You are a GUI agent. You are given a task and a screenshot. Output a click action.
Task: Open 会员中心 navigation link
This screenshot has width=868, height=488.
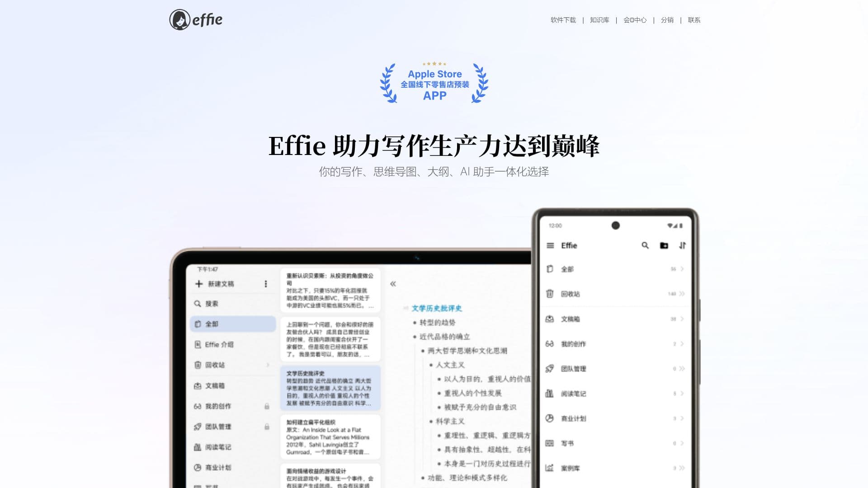[635, 20]
